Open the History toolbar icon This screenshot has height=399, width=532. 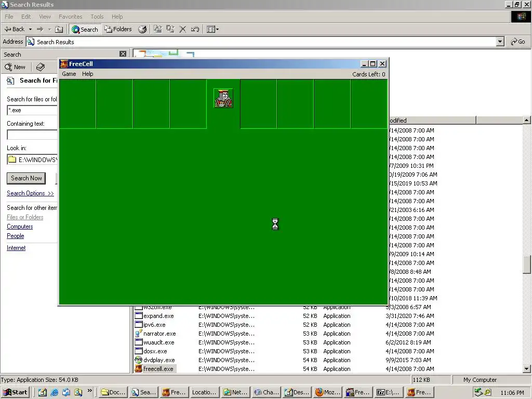142,29
